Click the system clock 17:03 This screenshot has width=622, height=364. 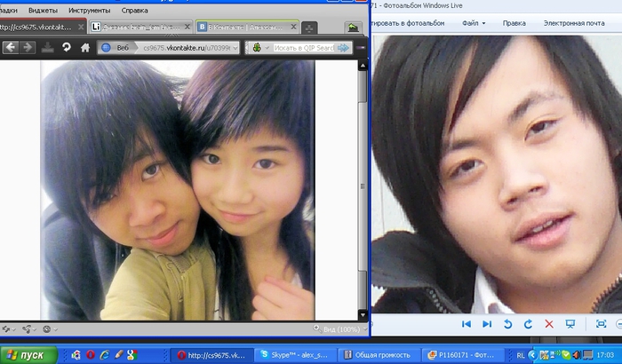(x=605, y=355)
